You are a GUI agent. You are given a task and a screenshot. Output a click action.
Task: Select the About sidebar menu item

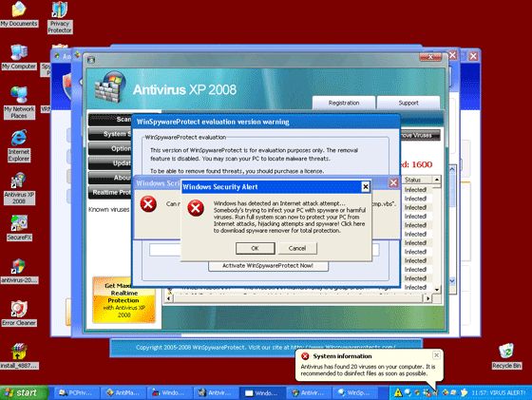(110, 178)
